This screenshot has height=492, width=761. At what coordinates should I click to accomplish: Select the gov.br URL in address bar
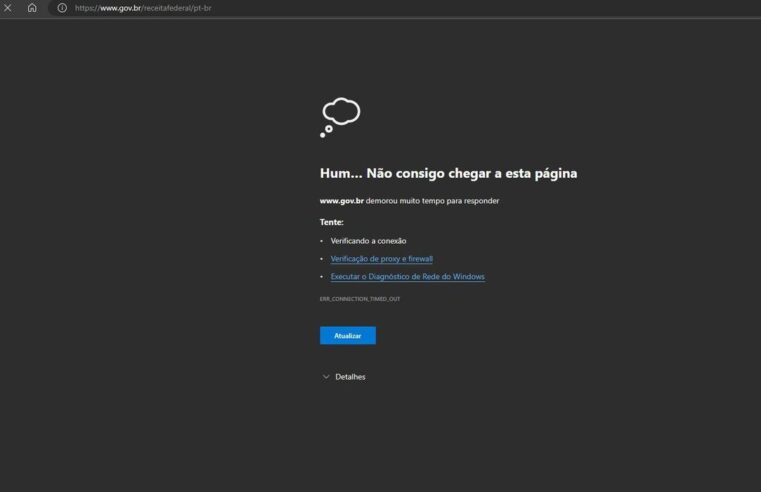click(x=143, y=8)
